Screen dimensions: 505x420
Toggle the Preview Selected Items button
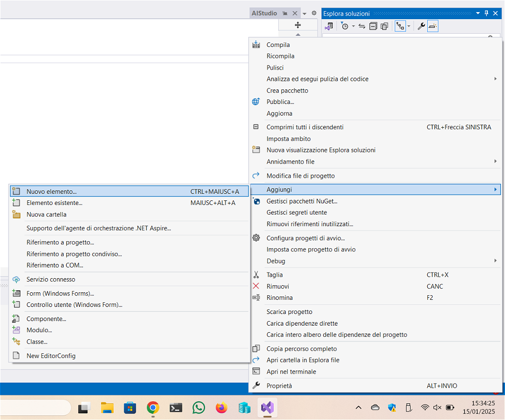pyautogui.click(x=433, y=26)
